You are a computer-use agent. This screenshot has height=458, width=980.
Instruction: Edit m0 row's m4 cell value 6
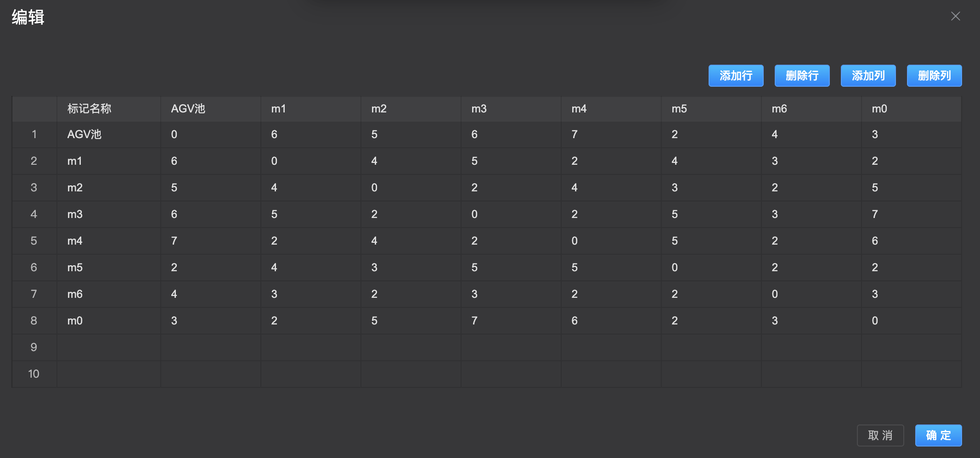pos(611,321)
